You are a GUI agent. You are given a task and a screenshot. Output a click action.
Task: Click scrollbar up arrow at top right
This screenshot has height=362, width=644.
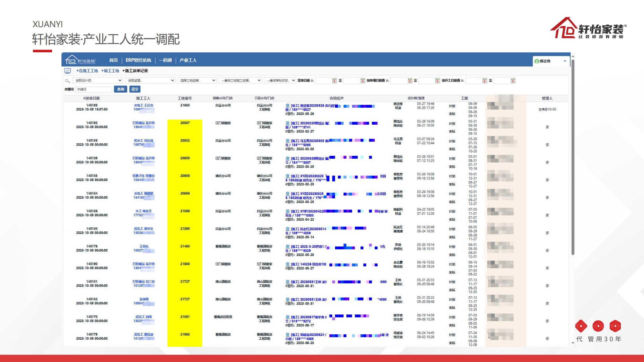[x=573, y=56]
